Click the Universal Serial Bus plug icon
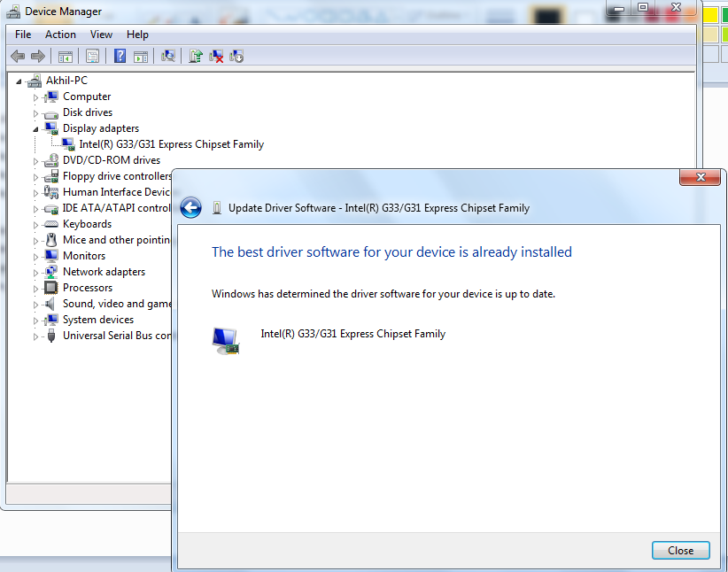Viewport: 728px width, 572px height. pyautogui.click(x=51, y=336)
